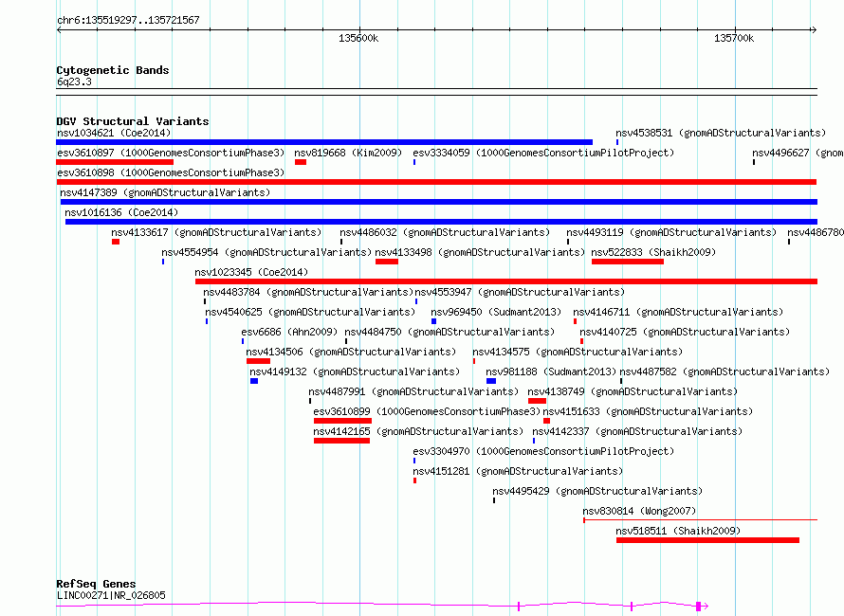Select the blue nsv1034621 variant bar

(324, 142)
